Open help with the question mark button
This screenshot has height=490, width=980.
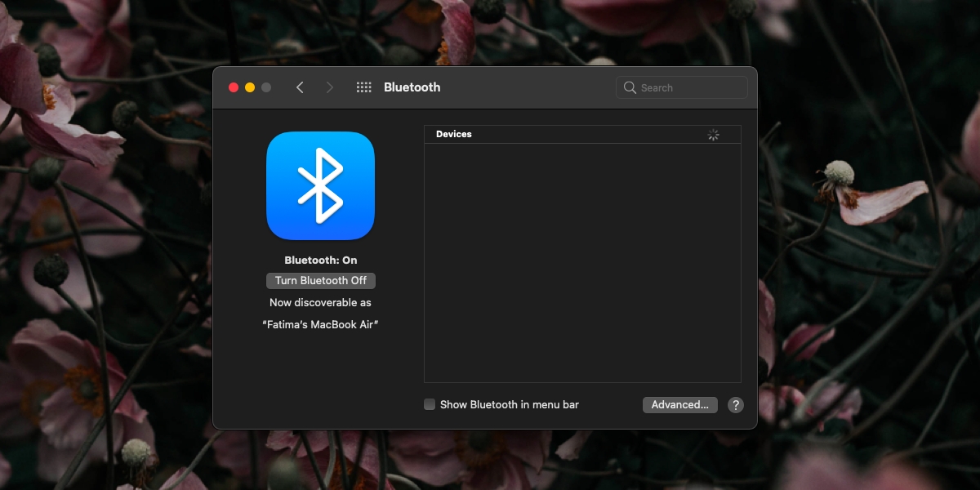736,405
